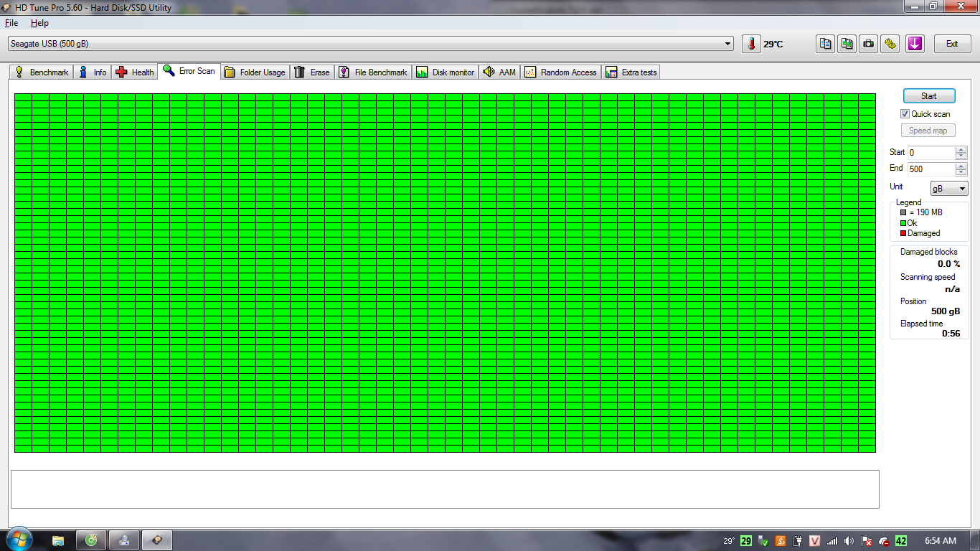Click the HD Tune taskbar button
Screen dimensions: 980x551
[157, 540]
